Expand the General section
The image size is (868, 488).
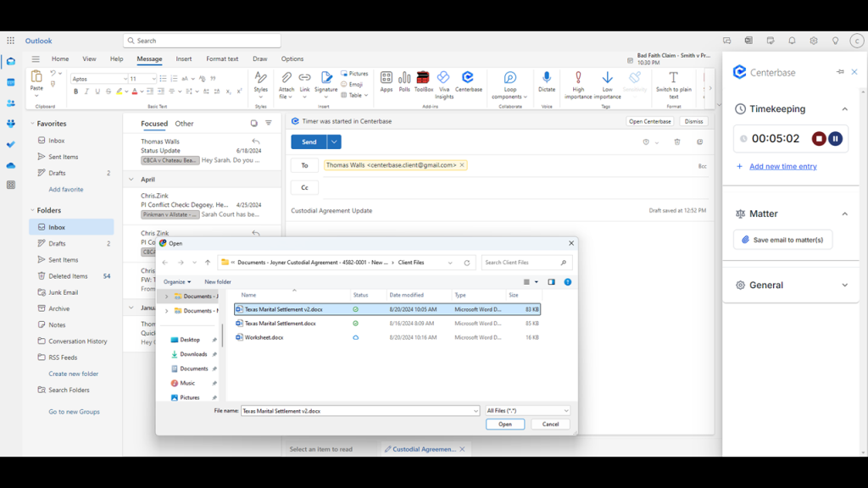pos(845,285)
